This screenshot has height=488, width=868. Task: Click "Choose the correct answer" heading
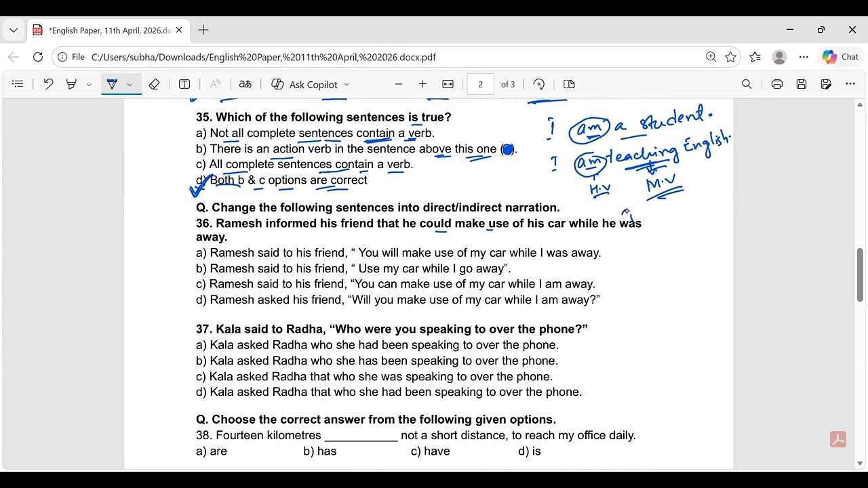tap(376, 420)
